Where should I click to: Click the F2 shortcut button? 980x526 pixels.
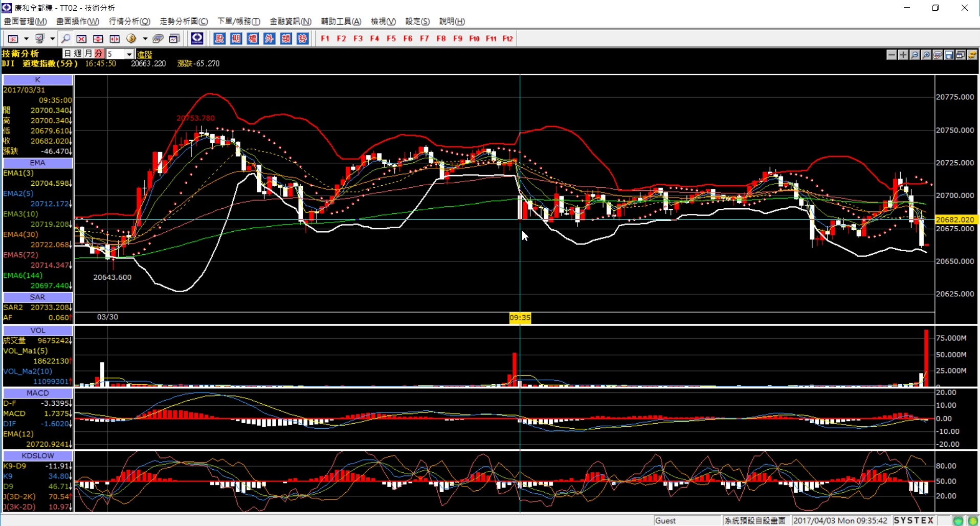[x=341, y=38]
